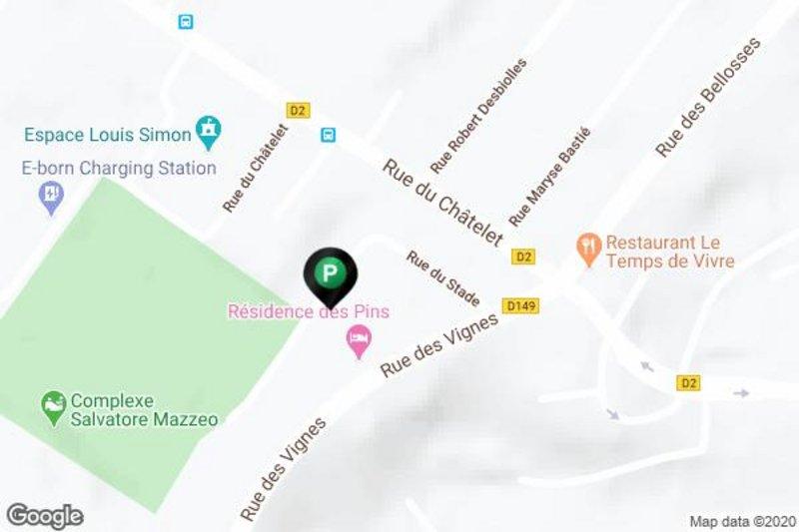Image resolution: width=799 pixels, height=532 pixels.
Task: Click the Restaurant Le Temps de Vivre icon
Action: pyautogui.click(x=588, y=250)
